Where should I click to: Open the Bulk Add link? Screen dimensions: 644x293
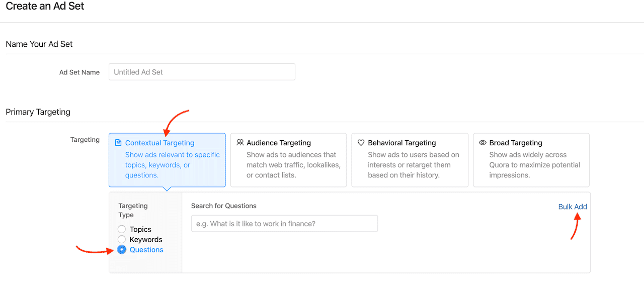[x=573, y=207]
